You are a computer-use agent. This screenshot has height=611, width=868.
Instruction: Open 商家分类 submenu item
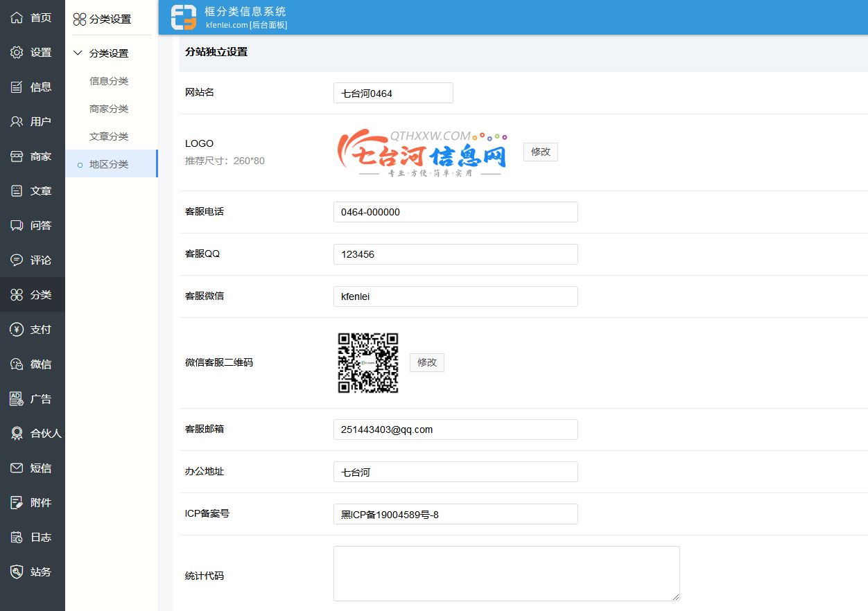click(109, 109)
